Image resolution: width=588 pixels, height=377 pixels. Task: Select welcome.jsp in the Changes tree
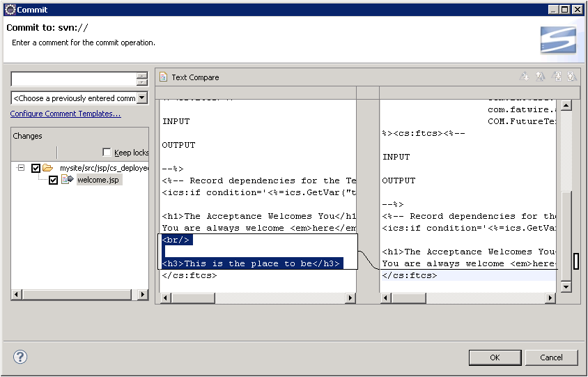[98, 180]
